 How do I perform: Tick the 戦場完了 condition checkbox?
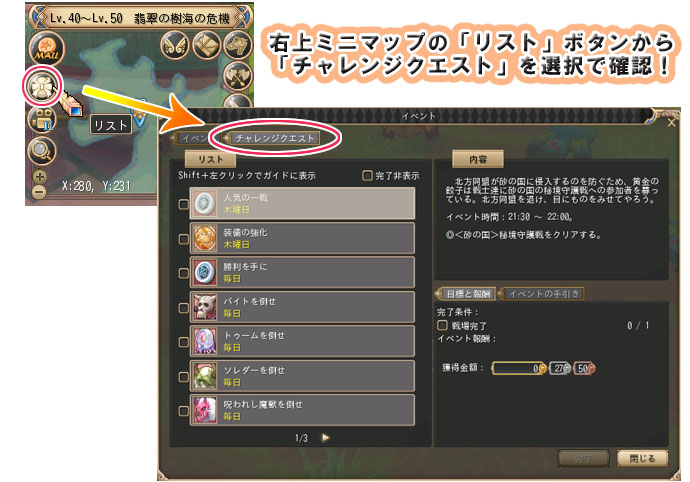click(x=442, y=325)
